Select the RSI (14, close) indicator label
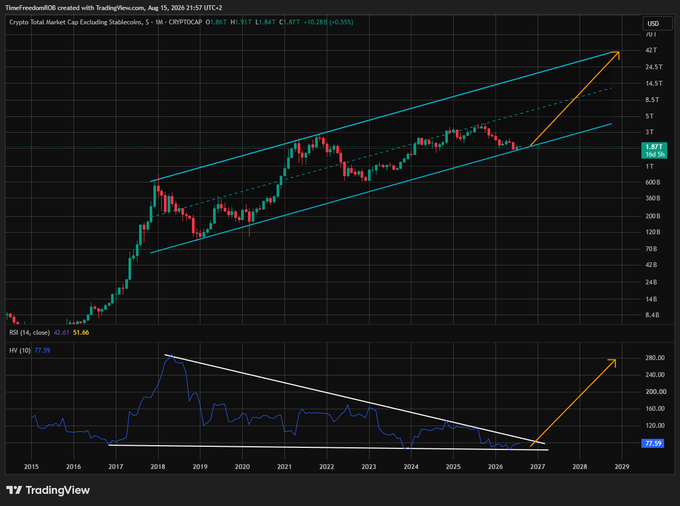 29,333
